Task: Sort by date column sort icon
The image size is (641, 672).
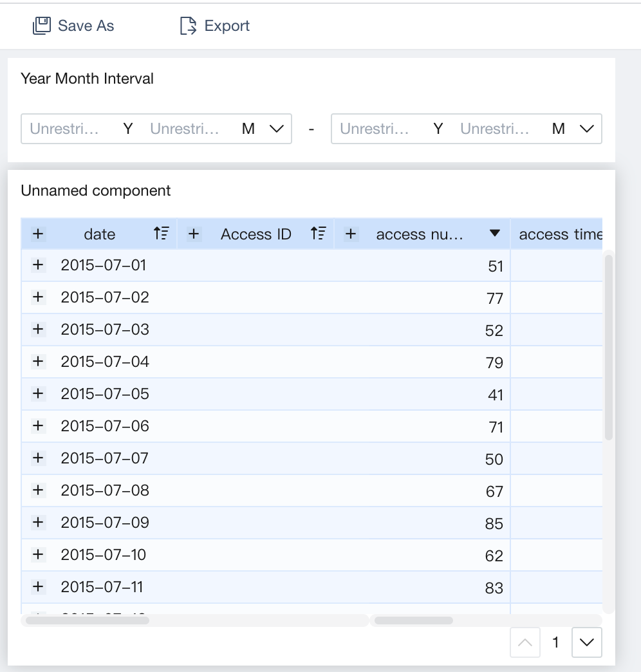Action: pyautogui.click(x=162, y=234)
